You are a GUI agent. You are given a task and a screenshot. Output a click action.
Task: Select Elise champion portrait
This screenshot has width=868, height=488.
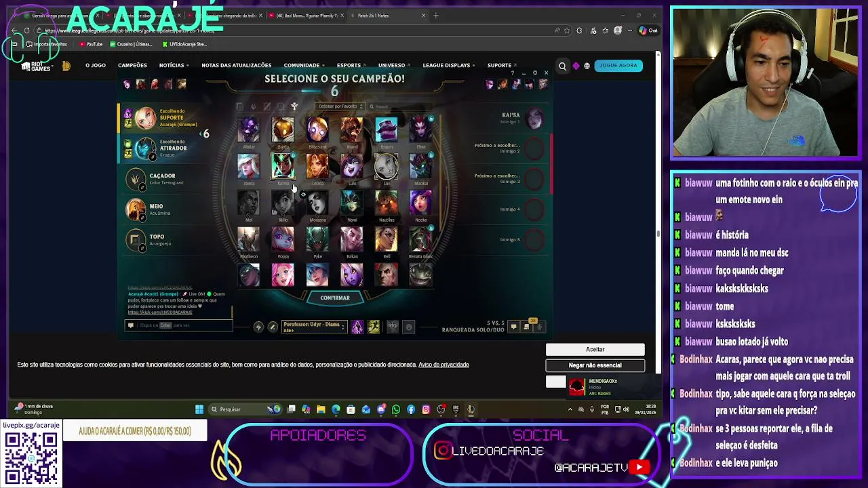(420, 129)
